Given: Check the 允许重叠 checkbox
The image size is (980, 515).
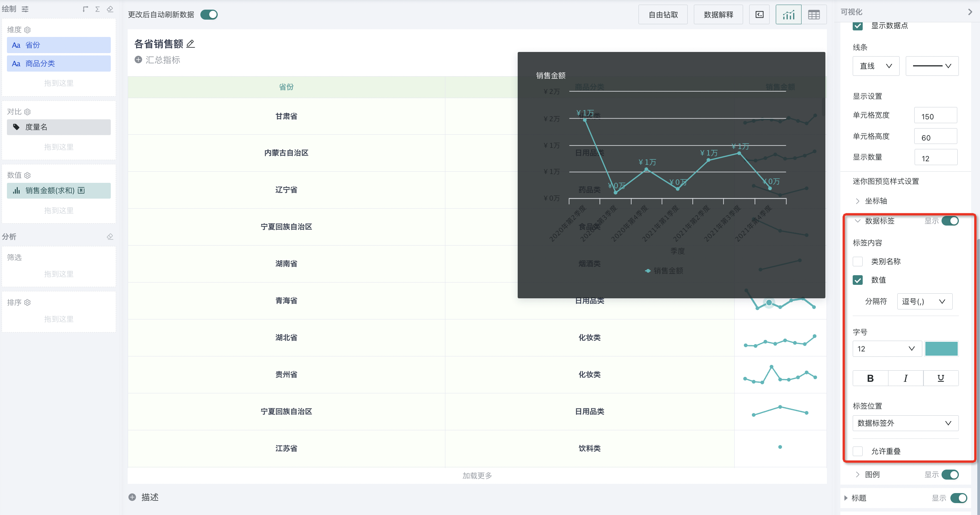Looking at the screenshot, I should coord(858,451).
